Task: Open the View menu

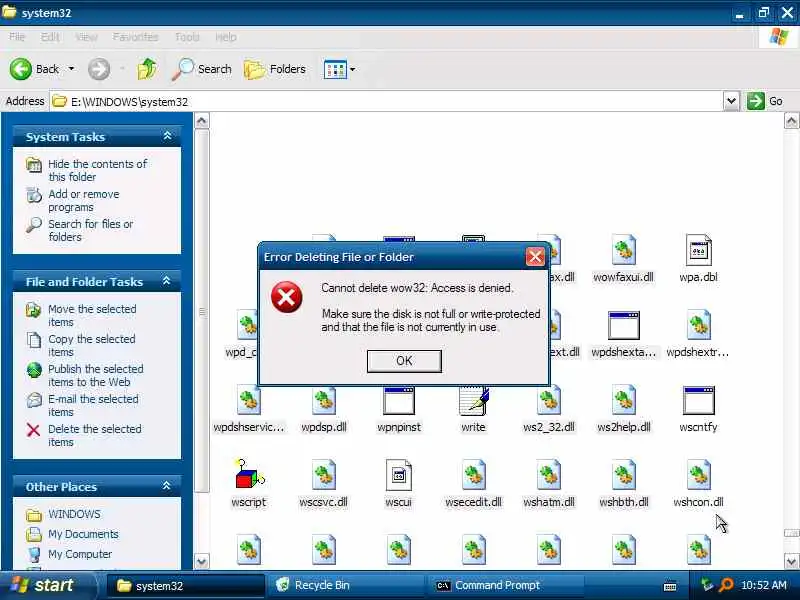Action: pyautogui.click(x=86, y=37)
